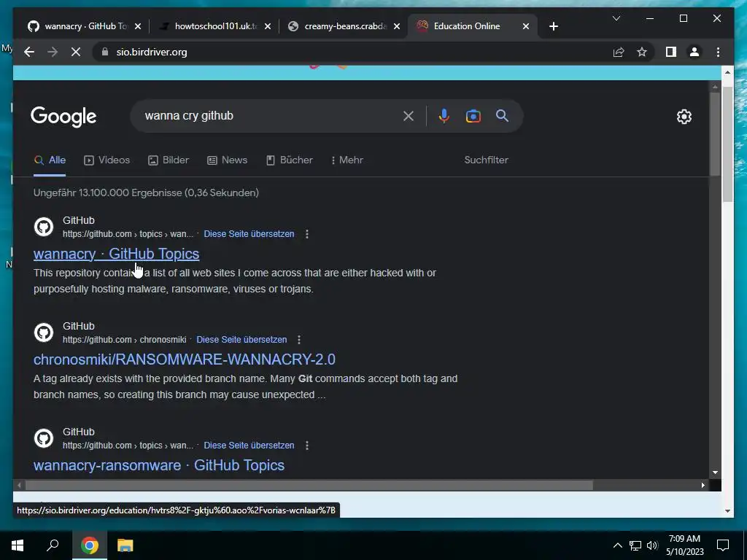Switch to Videos results tab

pyautogui.click(x=107, y=160)
